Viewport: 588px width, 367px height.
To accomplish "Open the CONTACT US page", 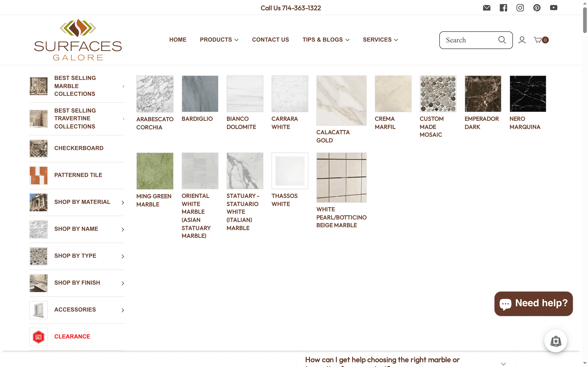I will (271, 40).
